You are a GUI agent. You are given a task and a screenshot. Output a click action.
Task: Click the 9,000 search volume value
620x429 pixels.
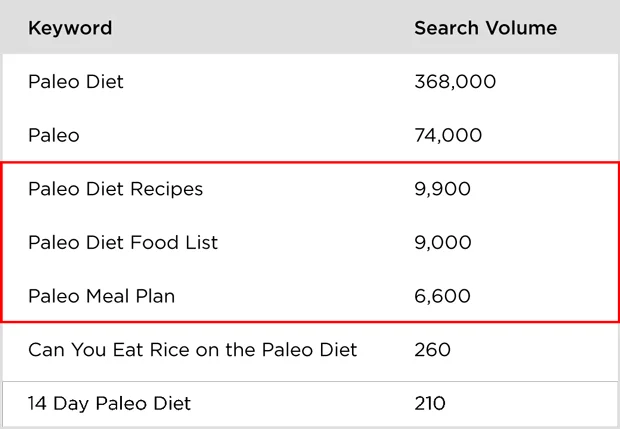tap(442, 243)
